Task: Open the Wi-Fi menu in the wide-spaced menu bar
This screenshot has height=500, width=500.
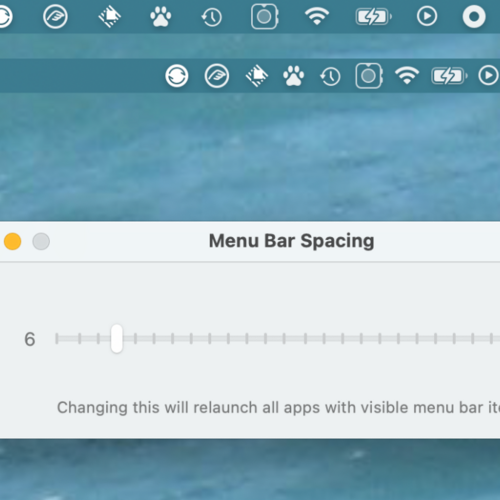Action: pyautogui.click(x=317, y=16)
